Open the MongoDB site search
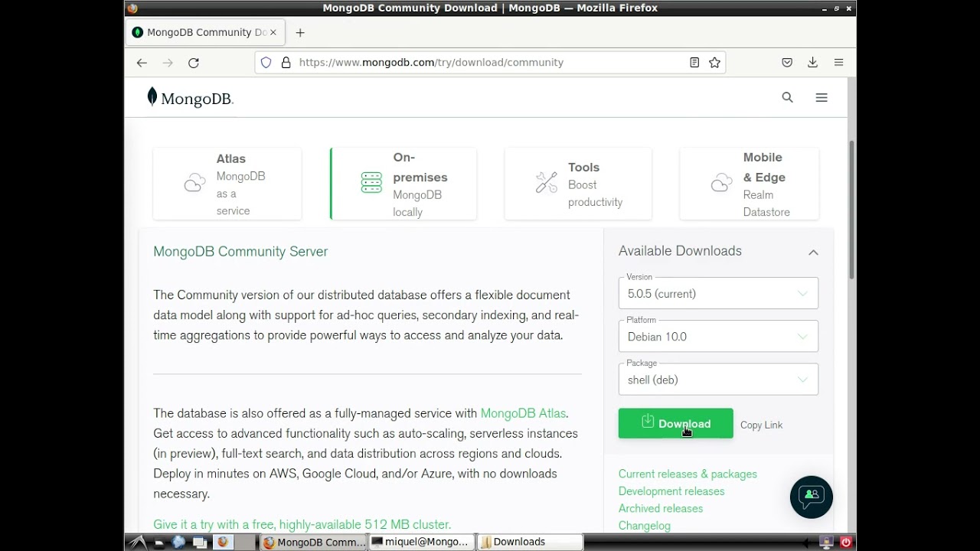The width and height of the screenshot is (980, 551). [787, 97]
